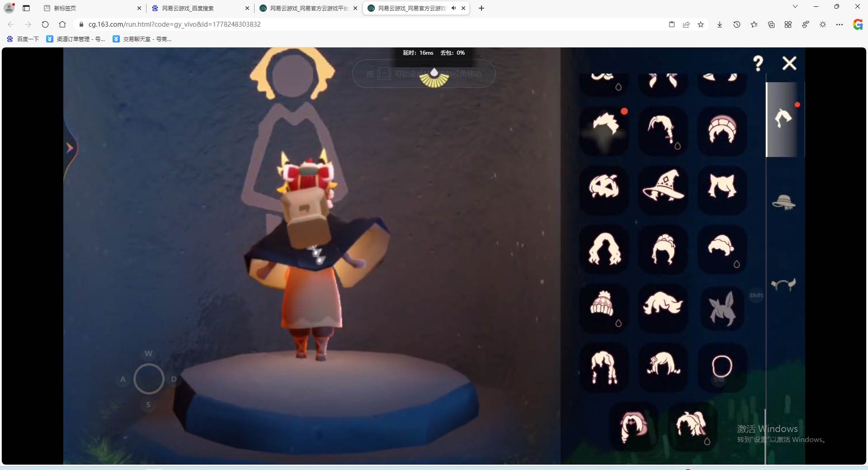The width and height of the screenshot is (868, 470).
Task: Open the share page icon
Action: 686,24
